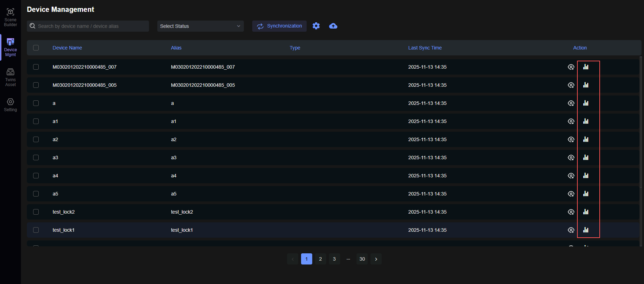Click the chart icon for M030201202210000485_007
Image resolution: width=644 pixels, height=284 pixels.
(586, 67)
